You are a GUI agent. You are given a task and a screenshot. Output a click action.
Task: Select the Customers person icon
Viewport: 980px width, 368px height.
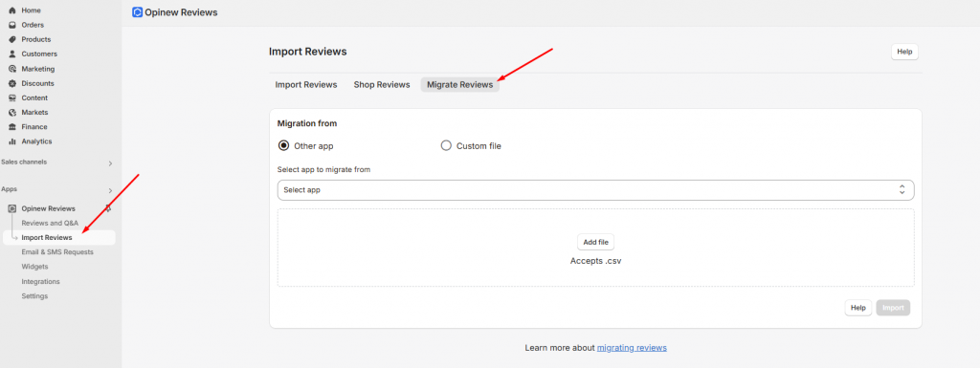click(11, 54)
